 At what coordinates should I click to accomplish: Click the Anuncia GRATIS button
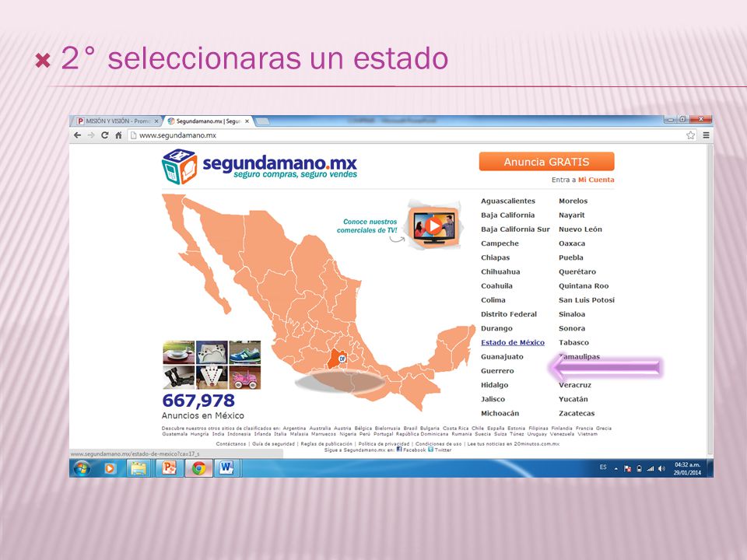(546, 162)
